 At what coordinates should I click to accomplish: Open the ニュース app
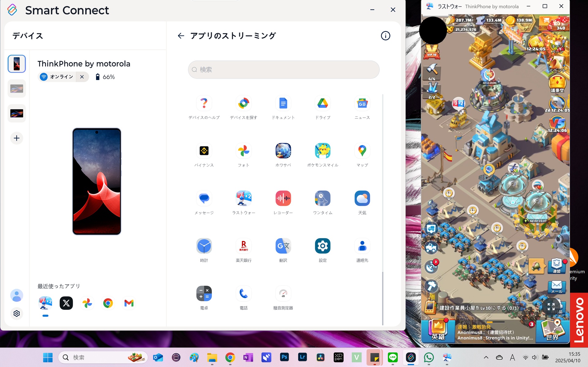click(362, 103)
